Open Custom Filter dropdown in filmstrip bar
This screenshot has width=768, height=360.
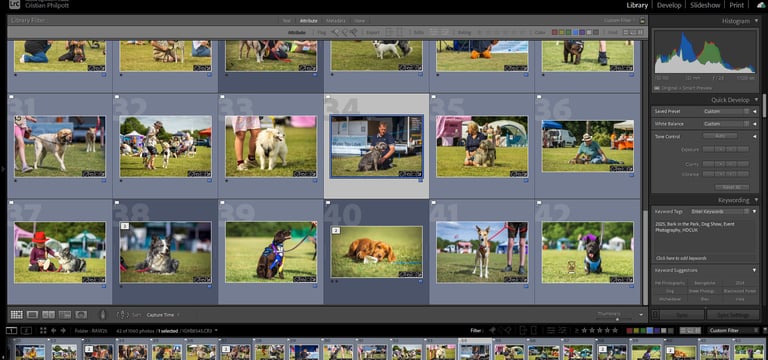tap(732, 331)
